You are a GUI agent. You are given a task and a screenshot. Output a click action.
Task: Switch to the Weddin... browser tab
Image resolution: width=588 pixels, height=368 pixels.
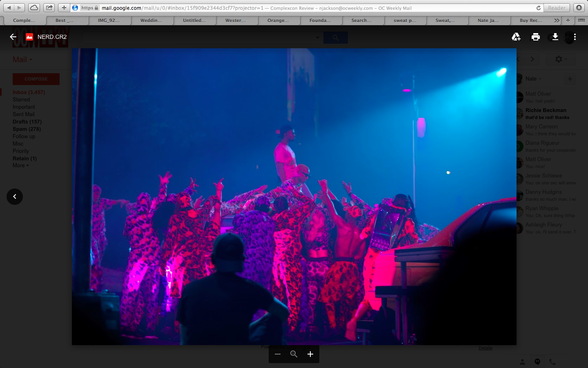pos(151,20)
